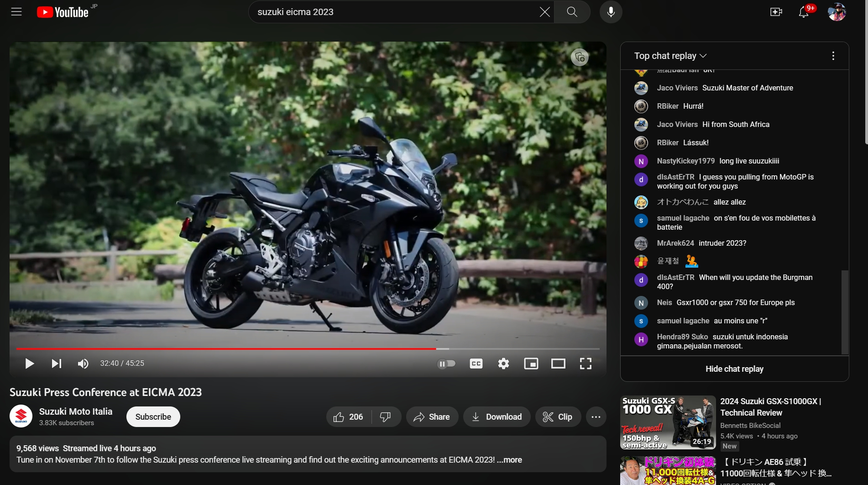This screenshot has height=485, width=868.
Task: Click the magnifier search button
Action: click(x=572, y=12)
